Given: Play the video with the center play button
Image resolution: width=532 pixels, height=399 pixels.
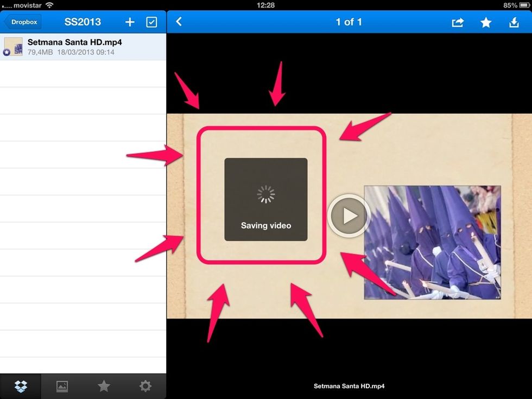Looking at the screenshot, I should (x=349, y=216).
